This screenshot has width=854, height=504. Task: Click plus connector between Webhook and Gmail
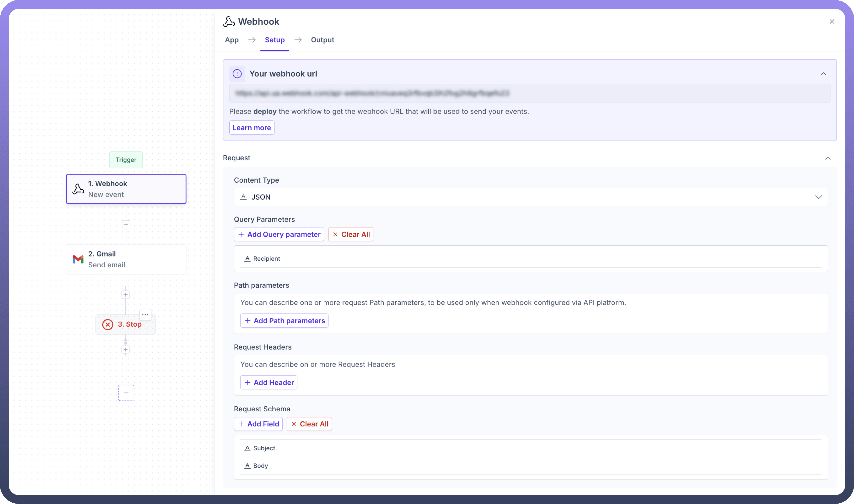point(126,224)
